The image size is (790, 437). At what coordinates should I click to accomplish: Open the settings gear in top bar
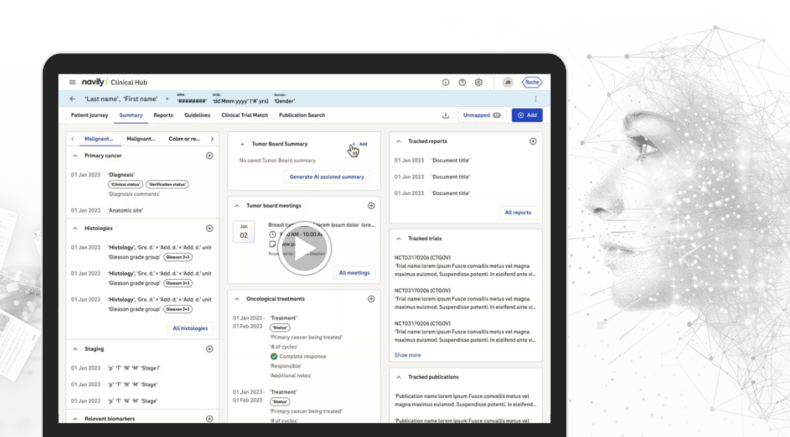point(479,82)
